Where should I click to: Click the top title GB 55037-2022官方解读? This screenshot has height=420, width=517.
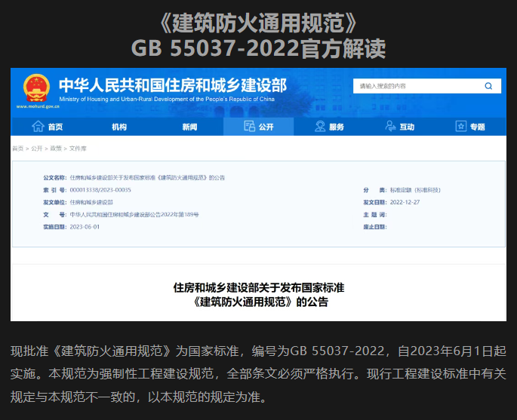tap(258, 48)
